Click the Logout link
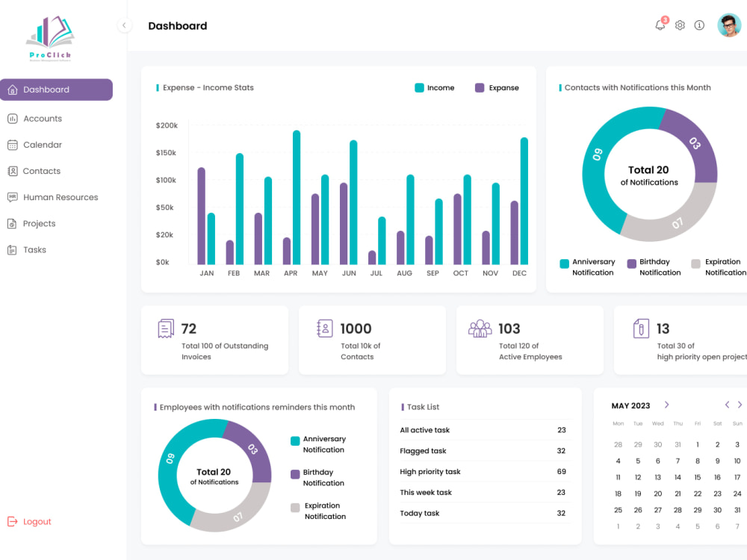747x560 pixels. click(37, 521)
